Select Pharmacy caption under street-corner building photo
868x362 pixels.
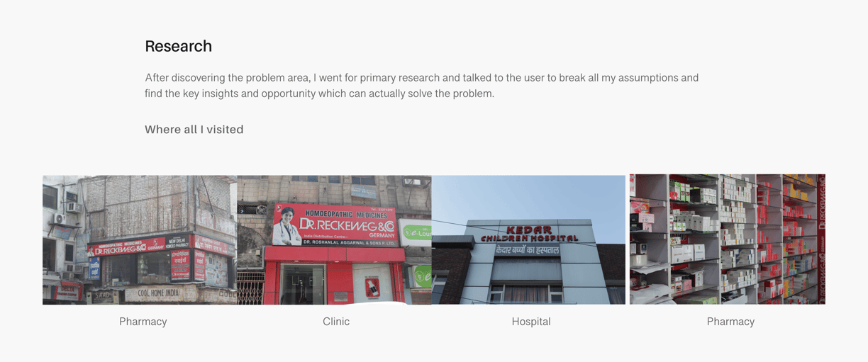point(143,322)
